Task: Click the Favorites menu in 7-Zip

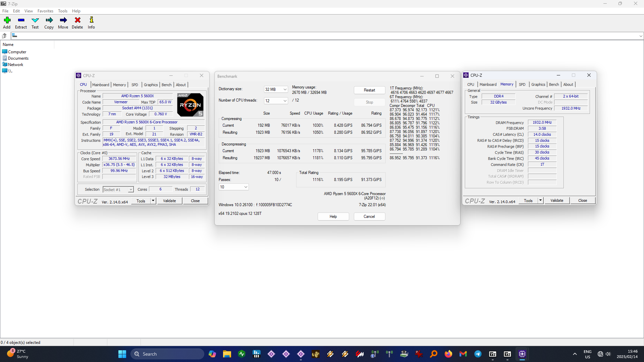Action: (45, 11)
